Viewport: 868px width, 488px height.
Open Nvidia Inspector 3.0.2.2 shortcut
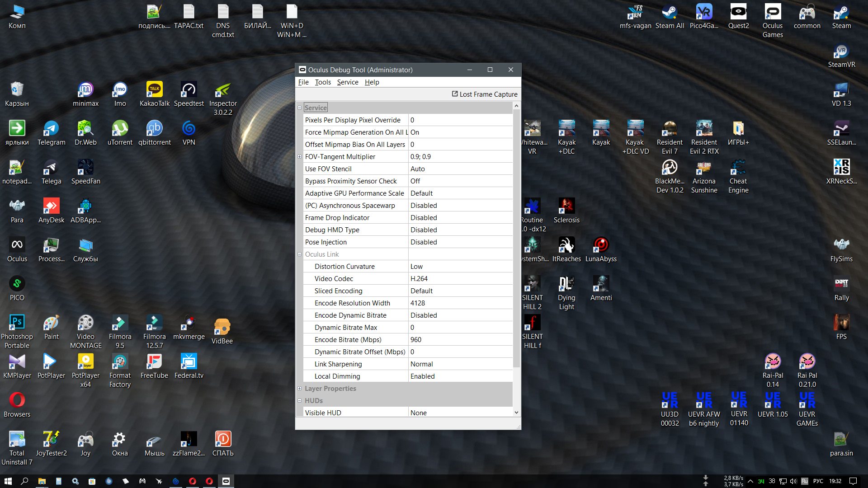223,99
